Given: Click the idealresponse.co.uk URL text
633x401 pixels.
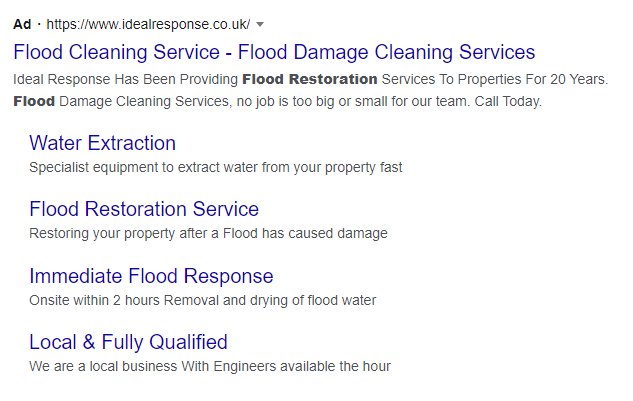Looking at the screenshot, I should (150, 24).
